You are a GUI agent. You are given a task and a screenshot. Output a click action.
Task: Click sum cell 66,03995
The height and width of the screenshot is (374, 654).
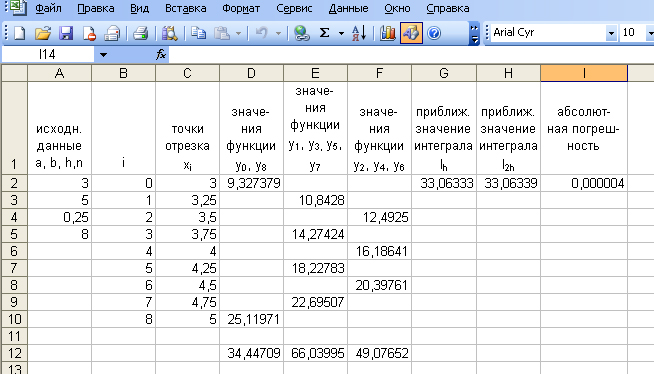pyautogui.click(x=315, y=353)
